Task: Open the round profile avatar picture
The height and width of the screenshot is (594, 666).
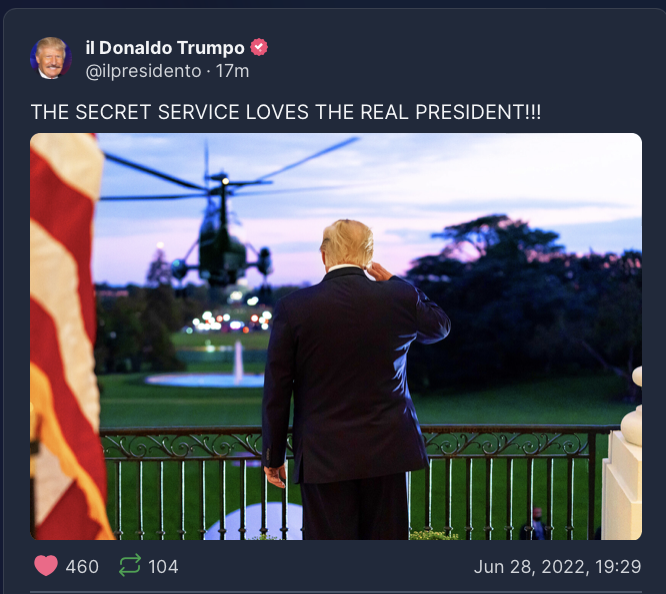Action: (51, 58)
